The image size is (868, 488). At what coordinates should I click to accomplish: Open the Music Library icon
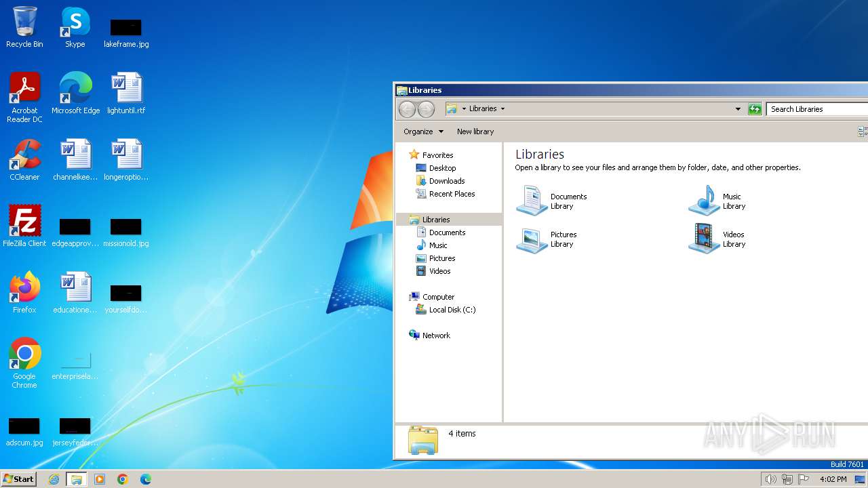point(717,201)
